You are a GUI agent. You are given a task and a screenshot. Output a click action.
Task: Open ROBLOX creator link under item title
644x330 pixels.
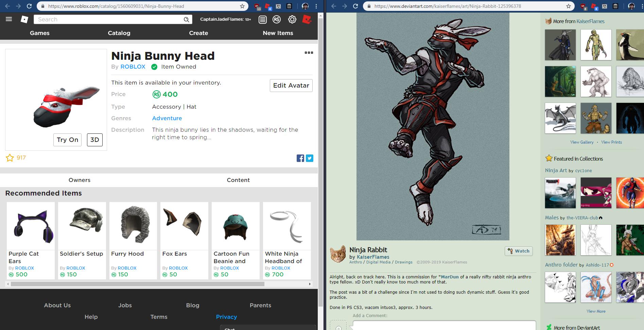pos(133,67)
